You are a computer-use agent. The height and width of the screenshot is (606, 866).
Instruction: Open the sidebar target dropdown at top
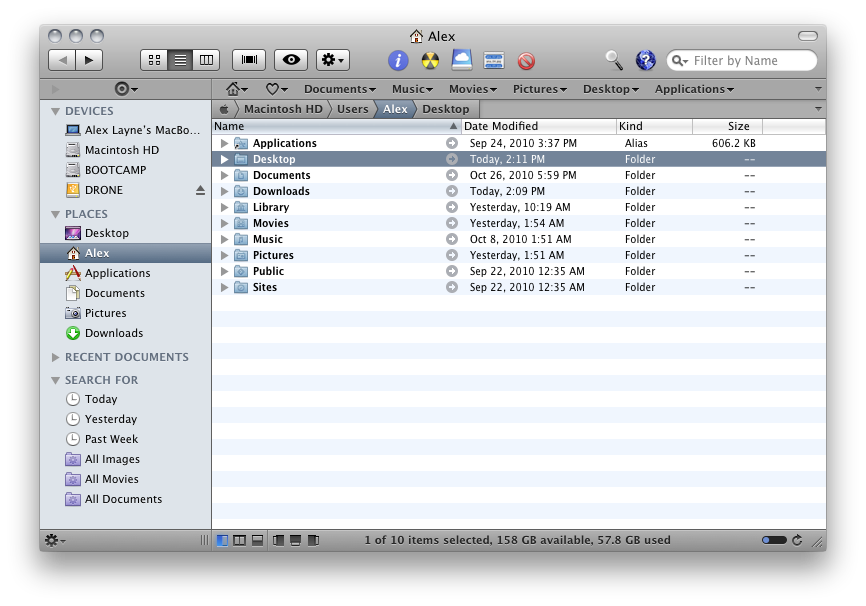pyautogui.click(x=126, y=89)
